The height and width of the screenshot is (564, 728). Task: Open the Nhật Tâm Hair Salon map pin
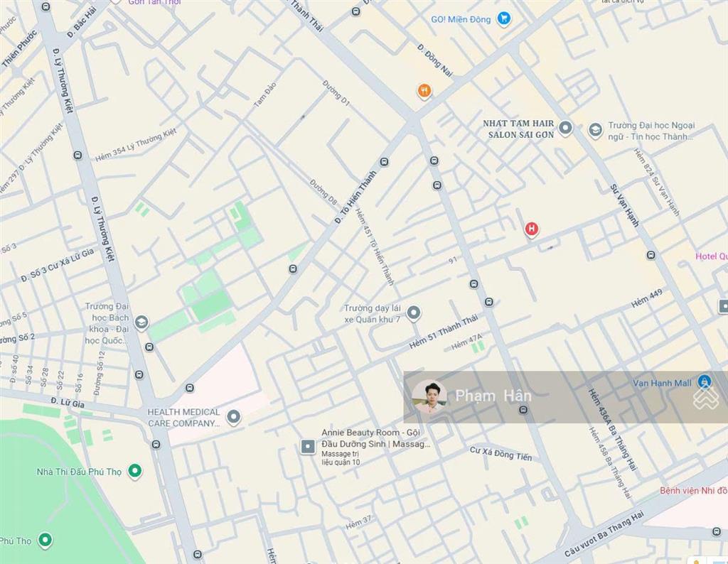point(565,128)
